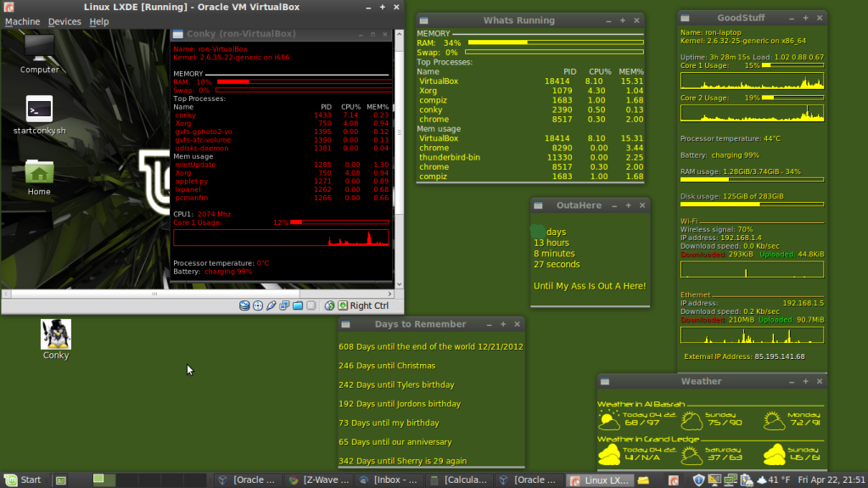Click the mouse integration globe icon in VirtualBox

[x=329, y=306]
